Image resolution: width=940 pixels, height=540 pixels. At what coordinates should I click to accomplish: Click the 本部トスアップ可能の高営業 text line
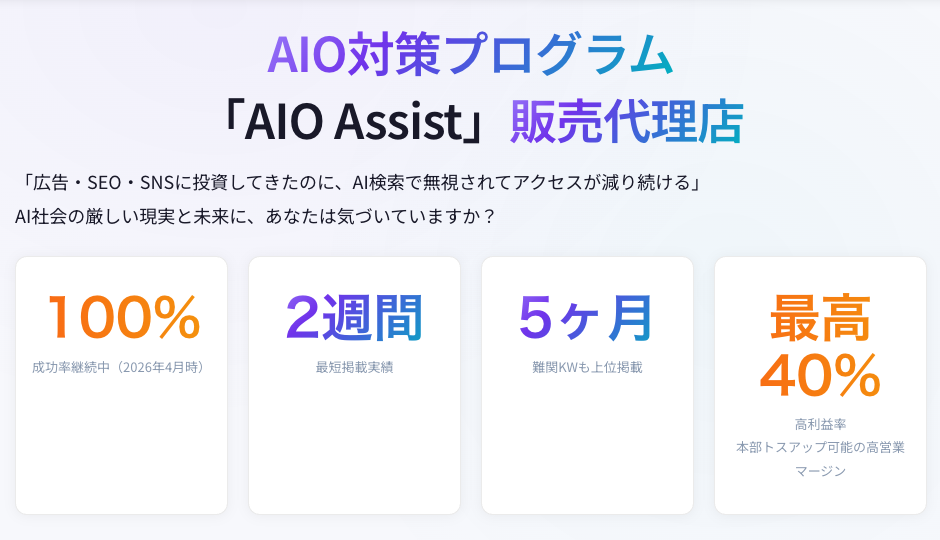pos(820,447)
